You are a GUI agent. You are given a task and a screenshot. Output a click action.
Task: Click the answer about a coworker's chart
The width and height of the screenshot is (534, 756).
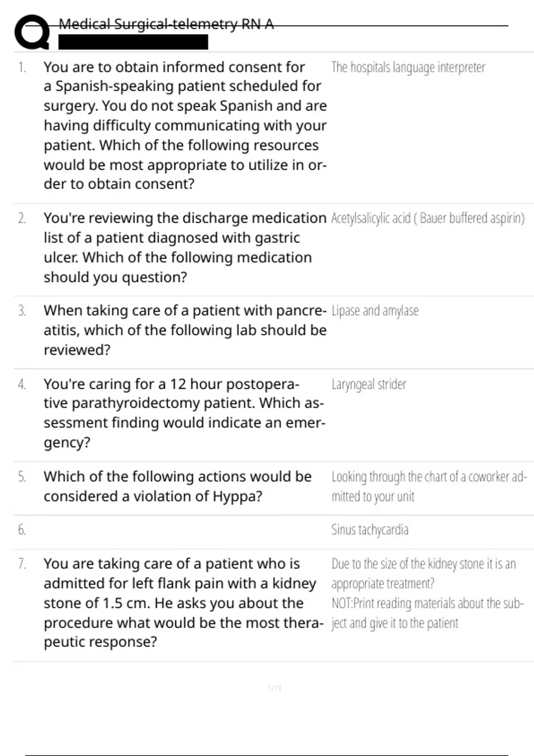(429, 486)
